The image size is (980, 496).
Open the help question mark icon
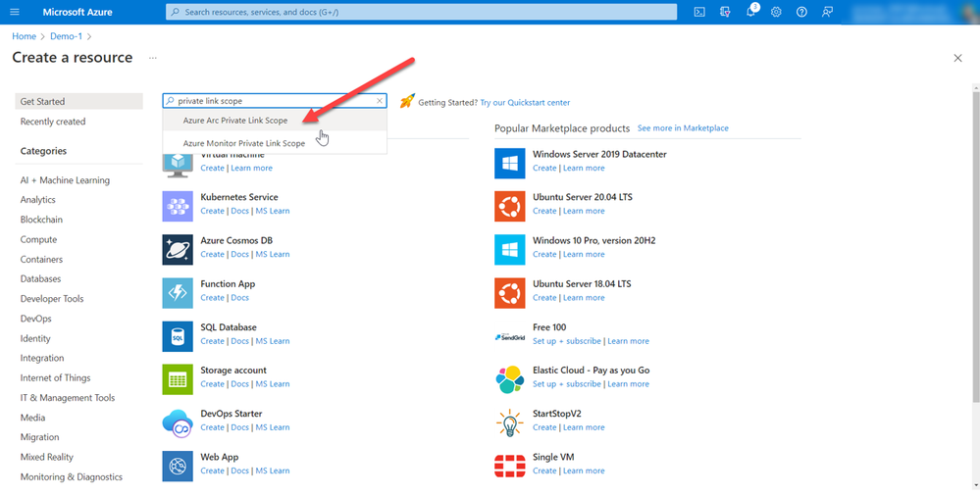pos(801,12)
